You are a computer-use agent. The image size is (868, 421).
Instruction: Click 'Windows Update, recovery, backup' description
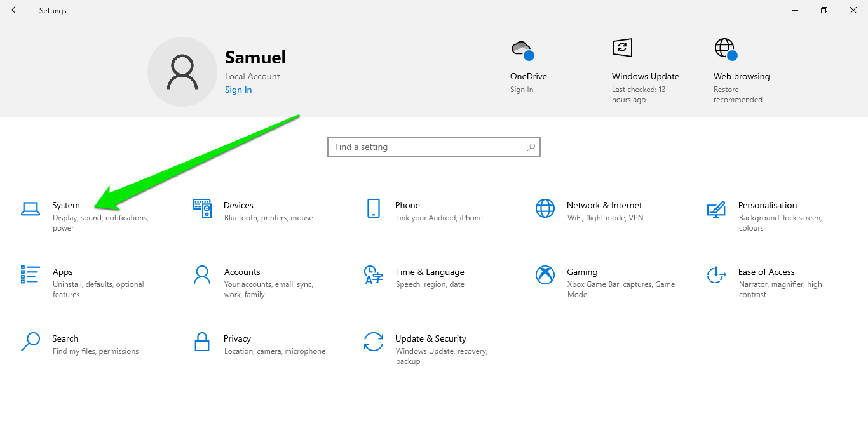[x=442, y=356]
